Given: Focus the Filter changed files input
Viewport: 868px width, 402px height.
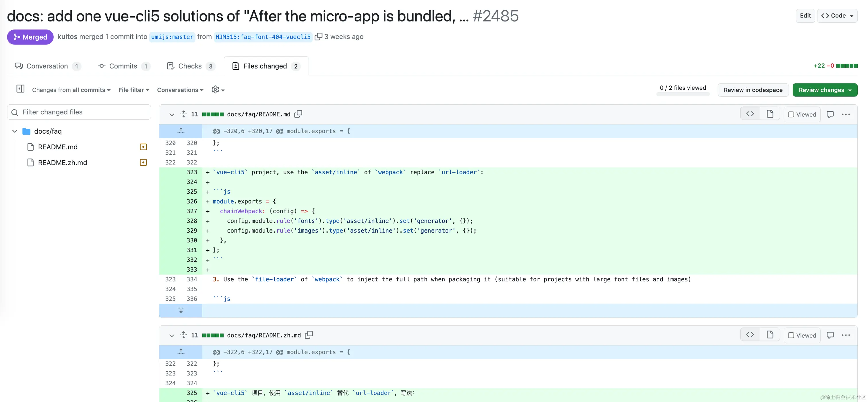Looking at the screenshot, I should click(79, 112).
